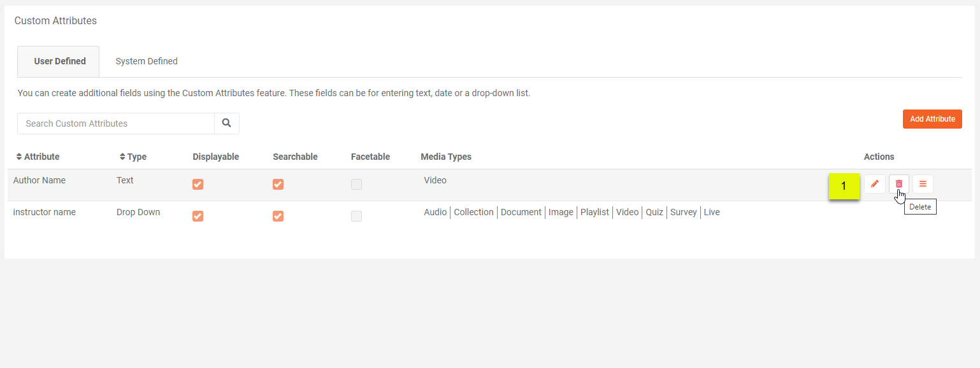Click the Media Types column header
This screenshot has height=368, width=980.
446,157
